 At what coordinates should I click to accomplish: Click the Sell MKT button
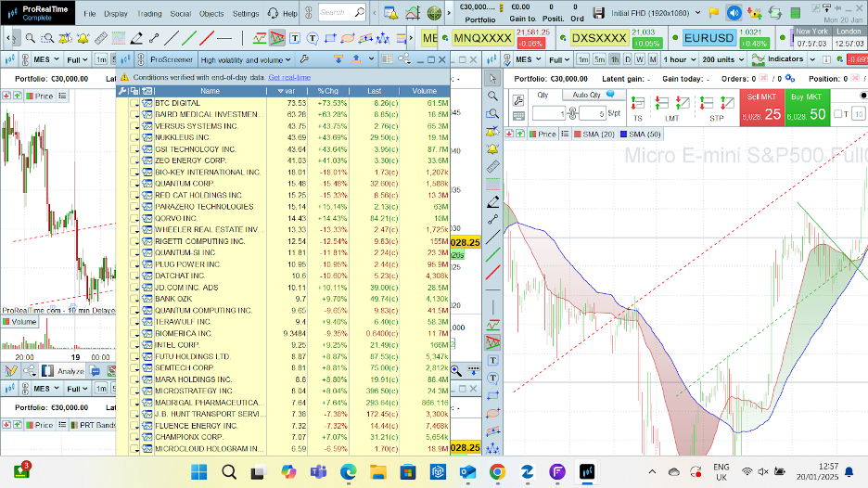(x=762, y=108)
